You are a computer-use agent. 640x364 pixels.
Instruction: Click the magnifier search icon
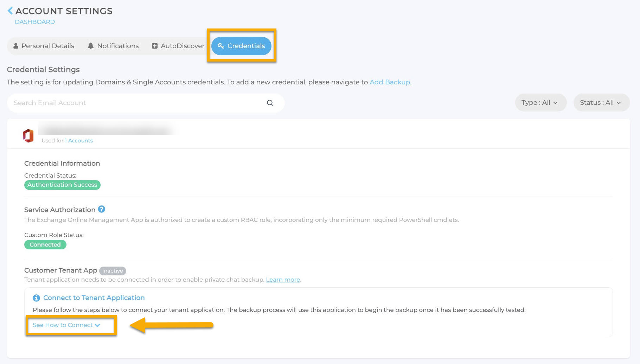tap(270, 103)
